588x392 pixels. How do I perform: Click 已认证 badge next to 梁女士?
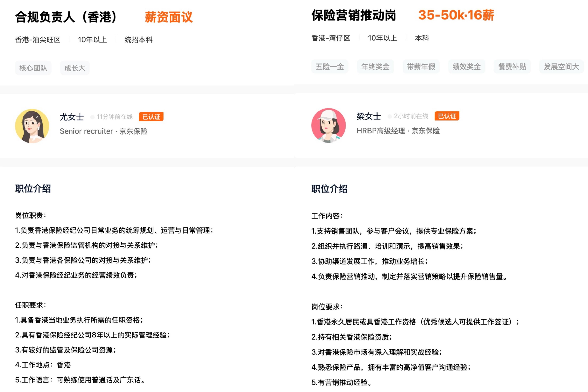(x=447, y=116)
